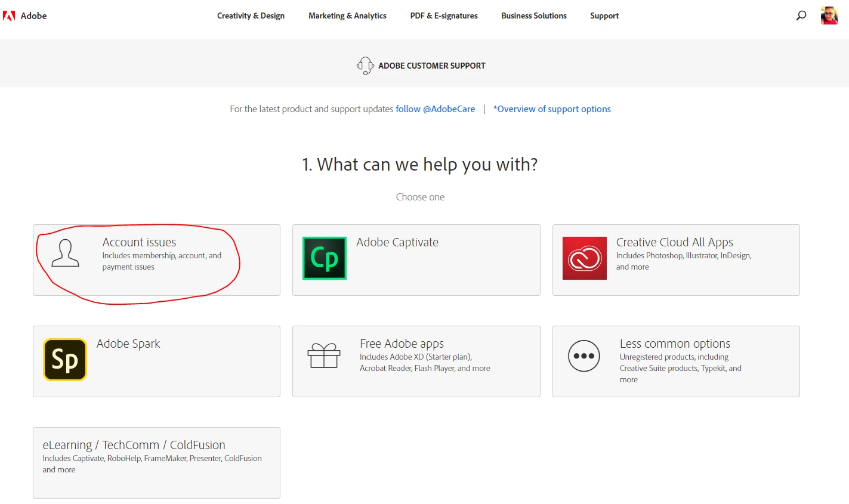This screenshot has height=504, width=849.
Task: Open Overview of support options link
Action: 552,109
